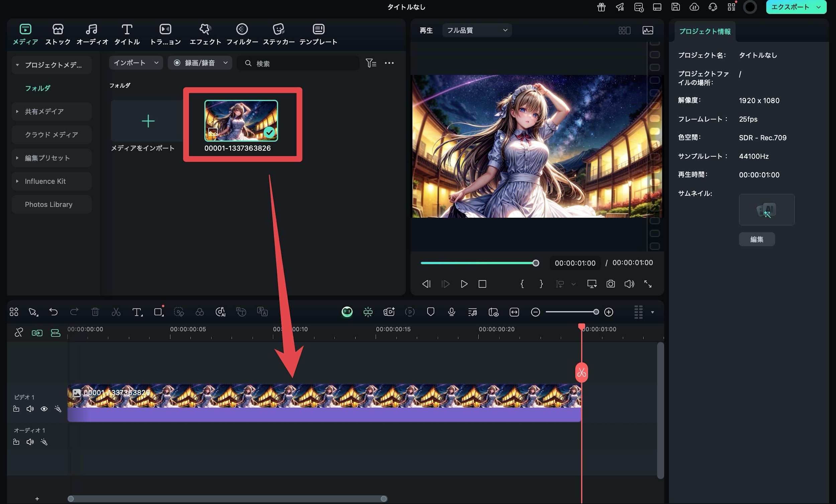Click the Stop button in the preview
The height and width of the screenshot is (504, 836).
coord(483,284)
